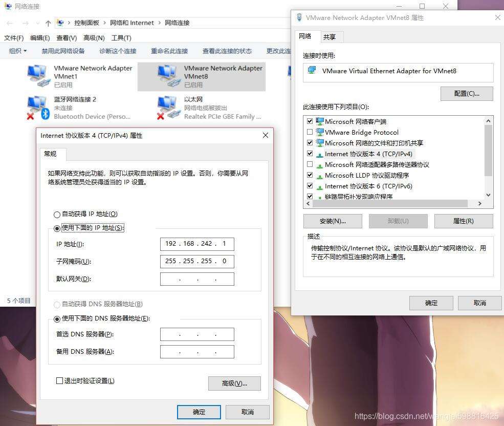Click the VMware Bridge Protocol item icon

(319, 132)
